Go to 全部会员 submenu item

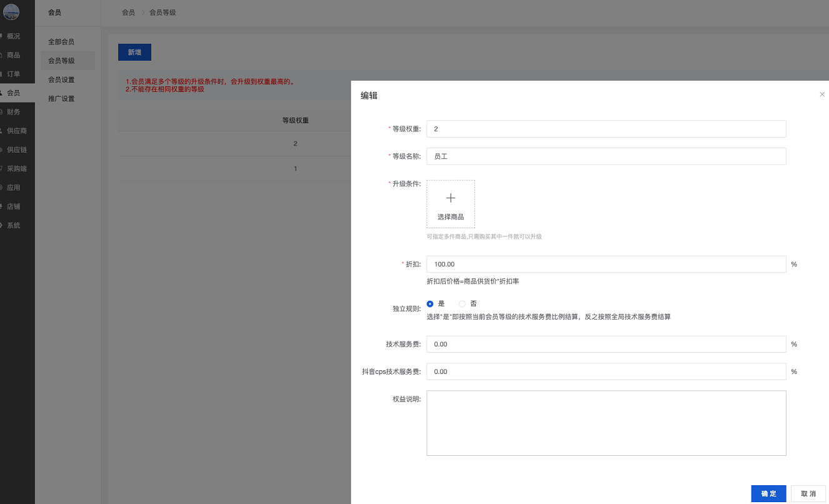pyautogui.click(x=61, y=42)
